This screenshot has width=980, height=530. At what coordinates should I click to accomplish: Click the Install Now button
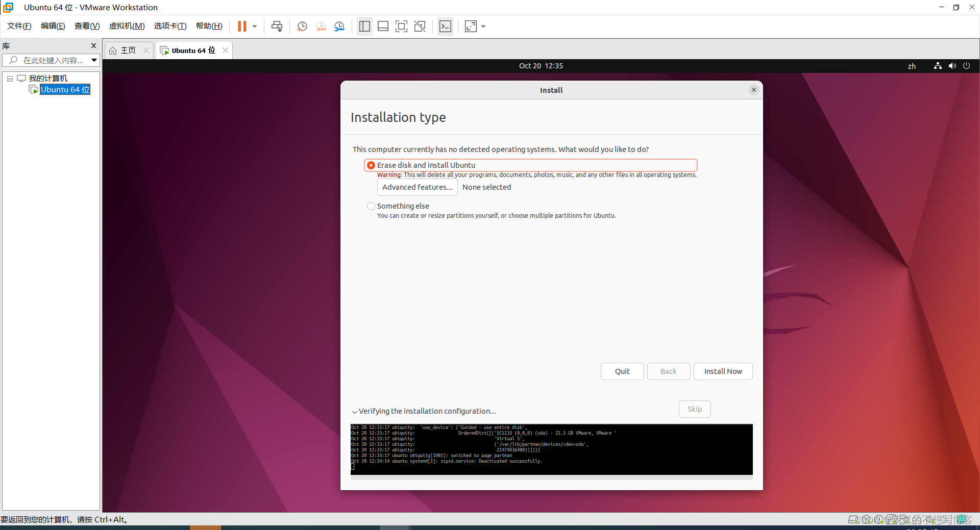click(x=723, y=371)
